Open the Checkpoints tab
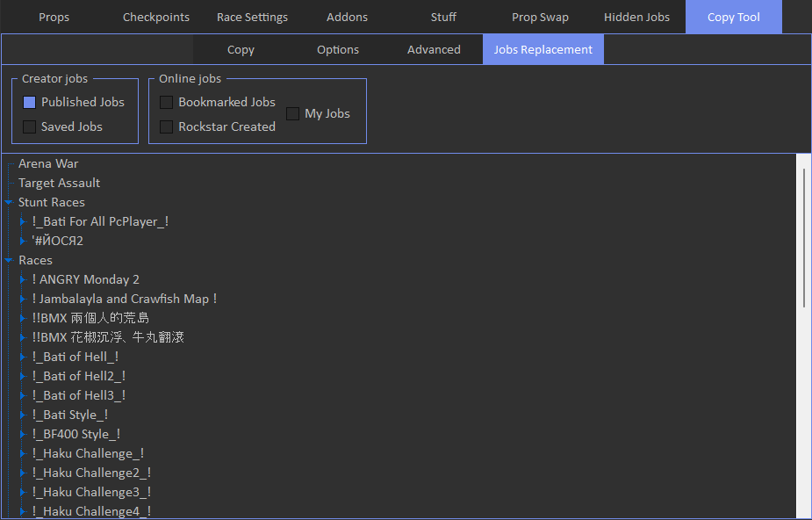Viewport: 812px width, 520px height. point(156,17)
